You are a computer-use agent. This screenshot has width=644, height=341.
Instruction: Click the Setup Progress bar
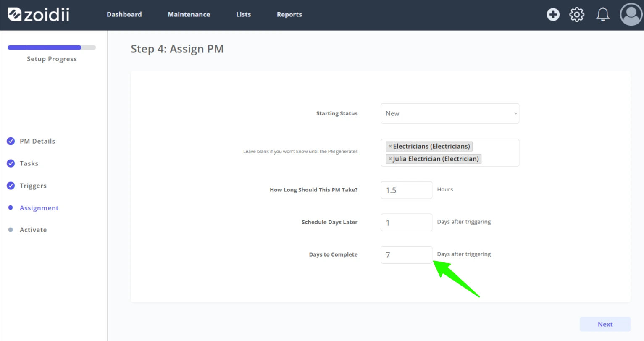point(52,47)
